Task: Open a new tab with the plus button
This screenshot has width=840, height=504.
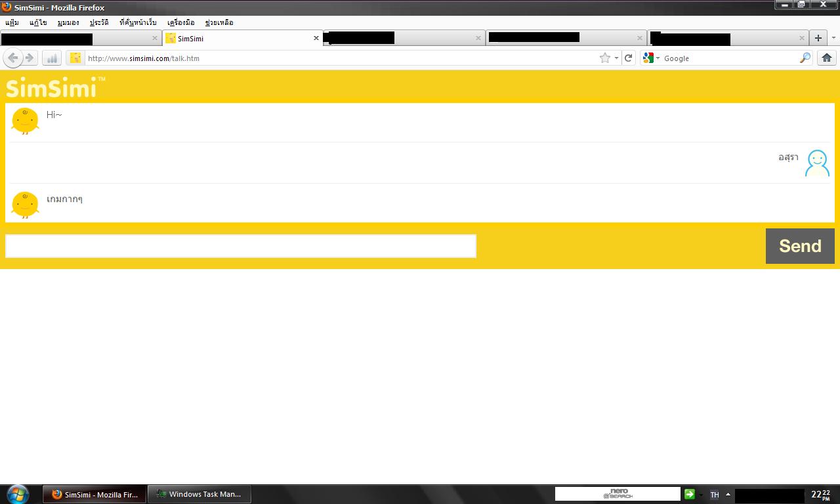Action: [x=818, y=38]
